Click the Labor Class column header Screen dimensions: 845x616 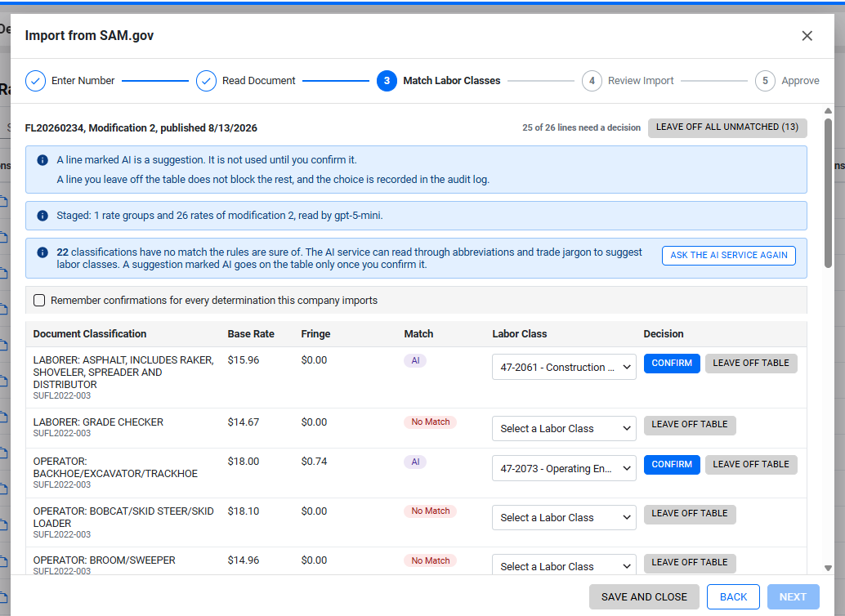519,333
